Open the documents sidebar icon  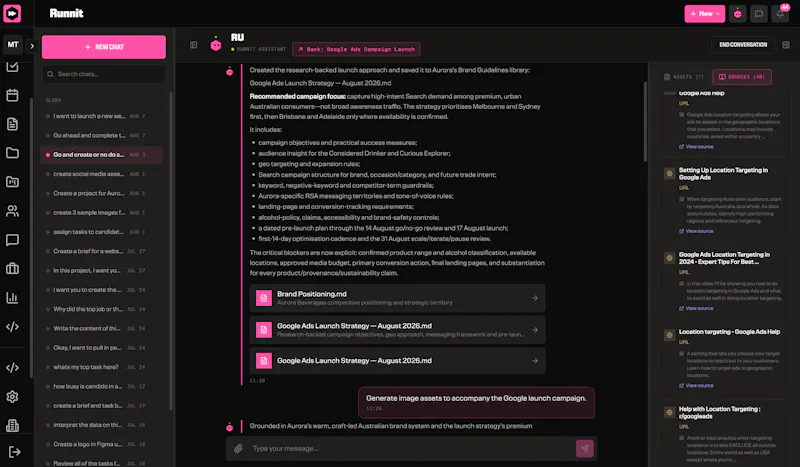pos(13,124)
